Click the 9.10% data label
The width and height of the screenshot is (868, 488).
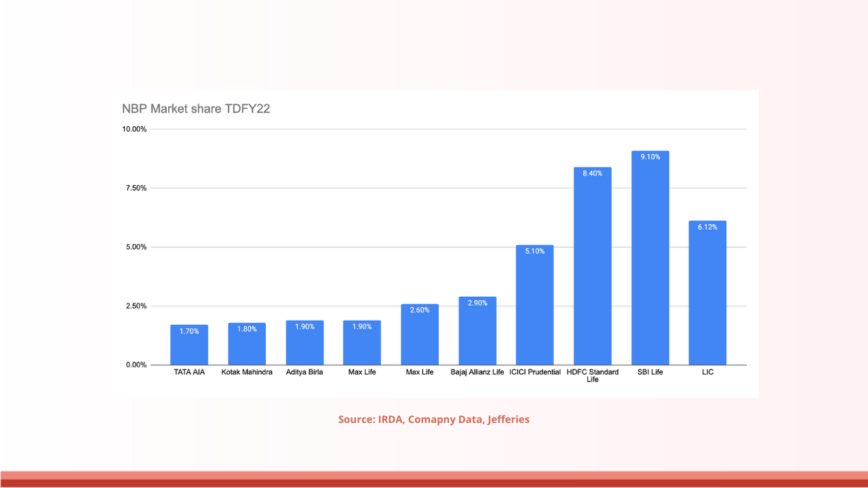click(650, 157)
